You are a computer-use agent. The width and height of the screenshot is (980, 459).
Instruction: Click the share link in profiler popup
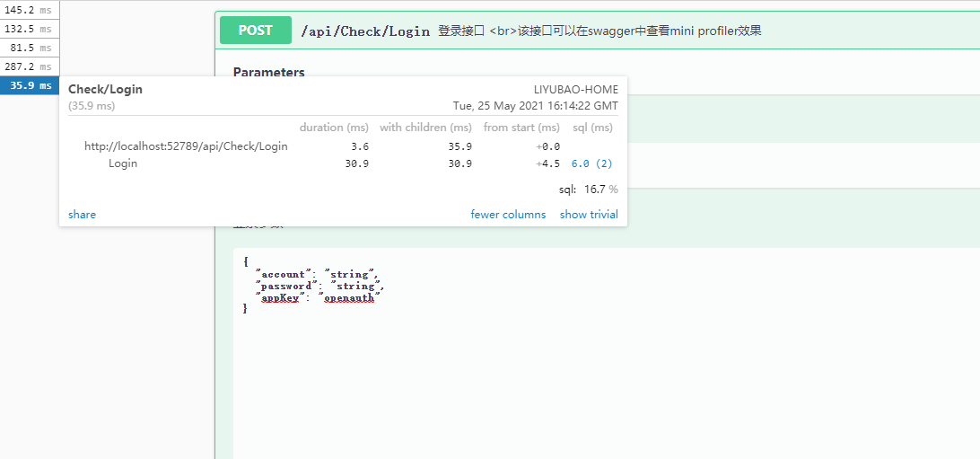click(82, 215)
